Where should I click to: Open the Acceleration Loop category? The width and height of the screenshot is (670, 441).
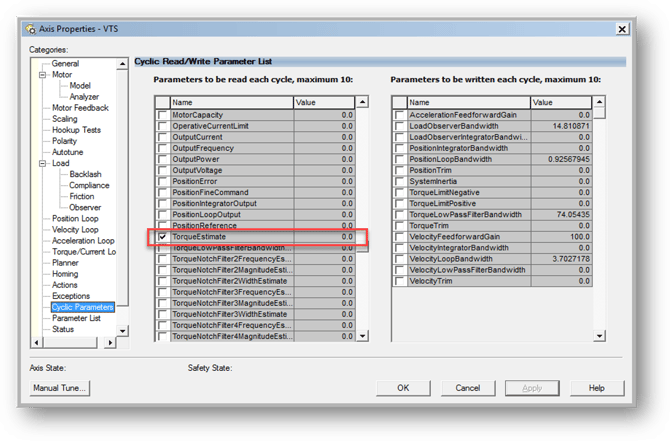pyautogui.click(x=83, y=241)
